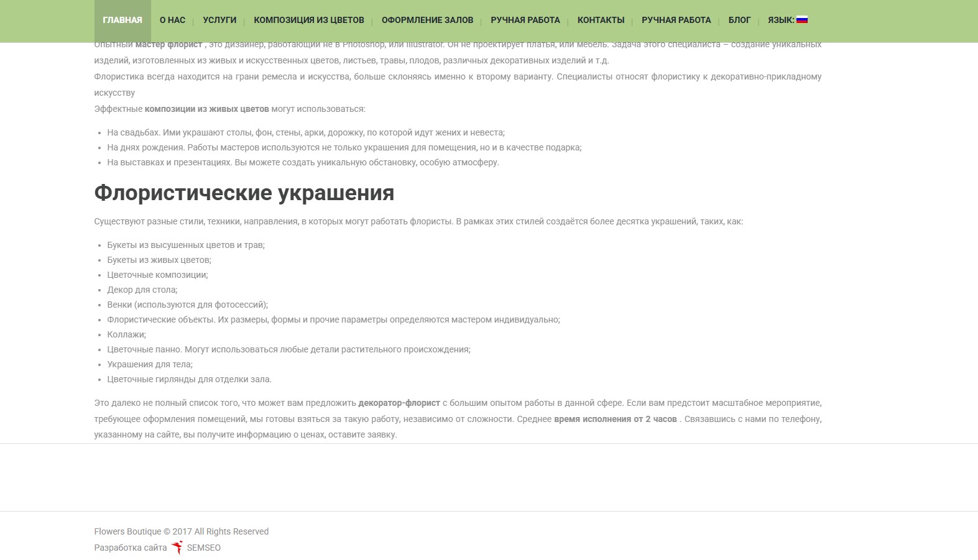Open the УСЛУГИ menu item
This screenshot has height=560, width=978.
[x=219, y=21]
